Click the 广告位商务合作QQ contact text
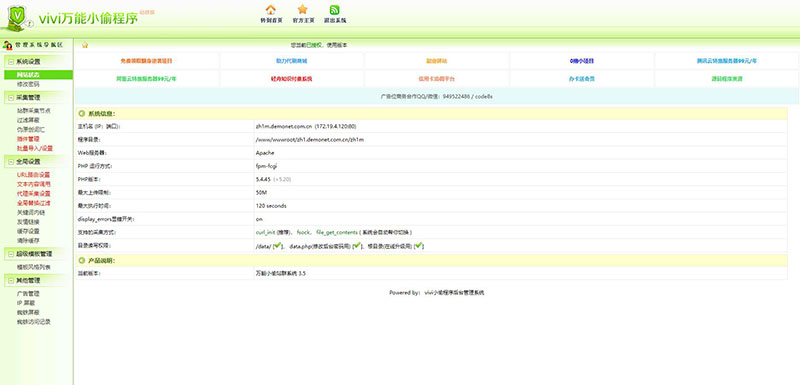 click(436, 96)
